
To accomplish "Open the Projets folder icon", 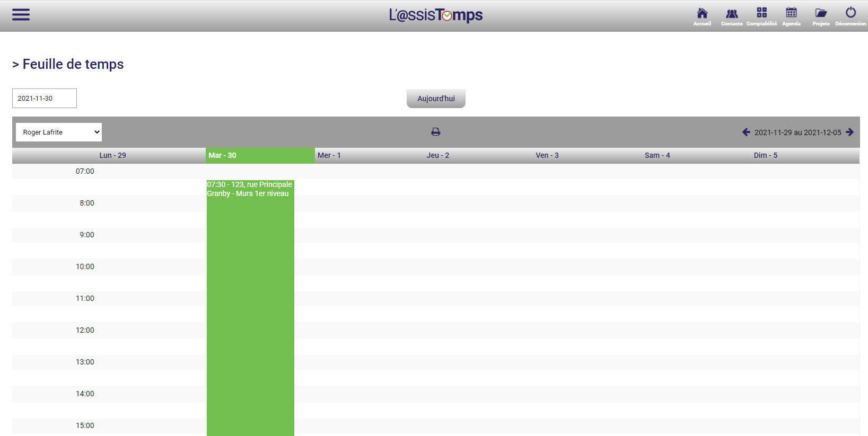I will tap(821, 15).
